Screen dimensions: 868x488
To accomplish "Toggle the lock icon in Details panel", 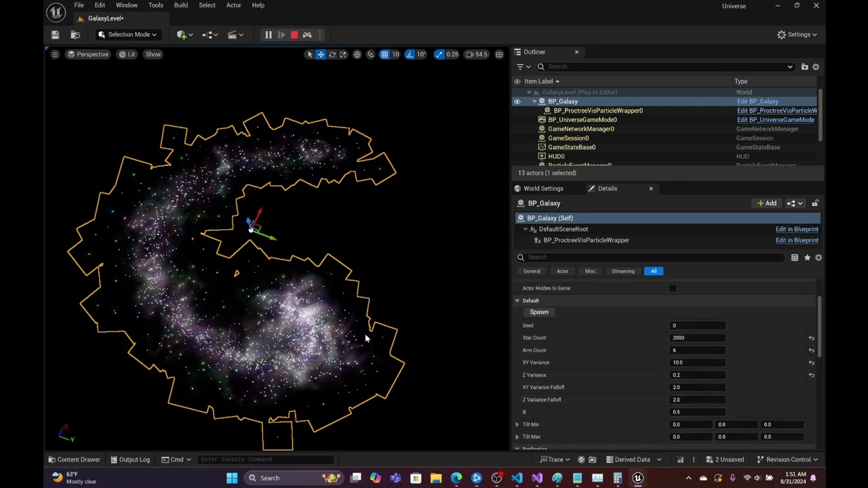I will pyautogui.click(x=814, y=203).
